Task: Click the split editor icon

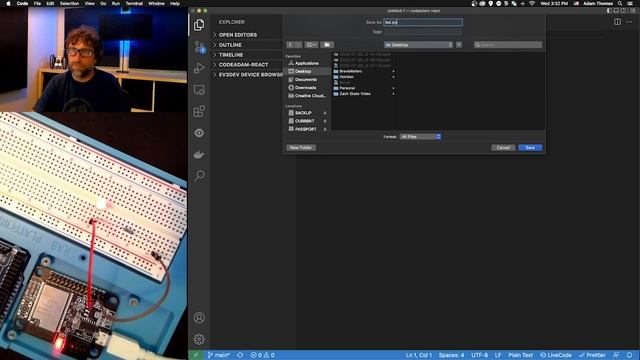Action: (617, 22)
